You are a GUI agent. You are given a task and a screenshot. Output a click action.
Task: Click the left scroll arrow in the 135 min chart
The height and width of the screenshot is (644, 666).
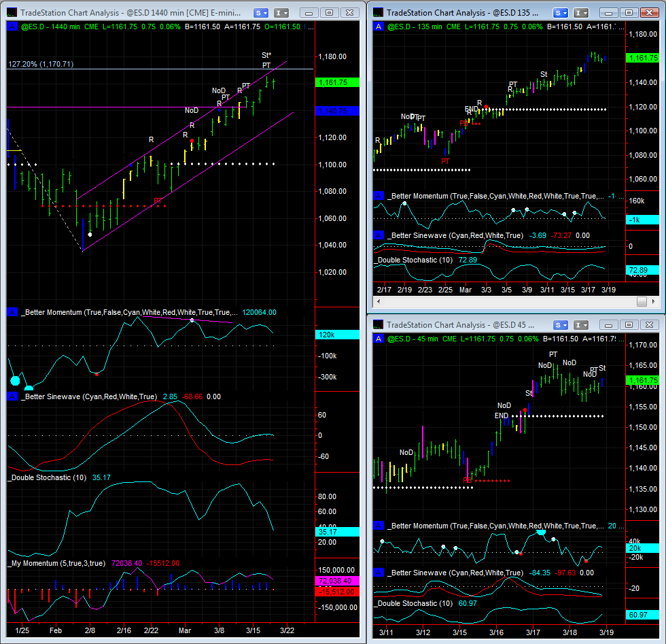tap(379, 301)
